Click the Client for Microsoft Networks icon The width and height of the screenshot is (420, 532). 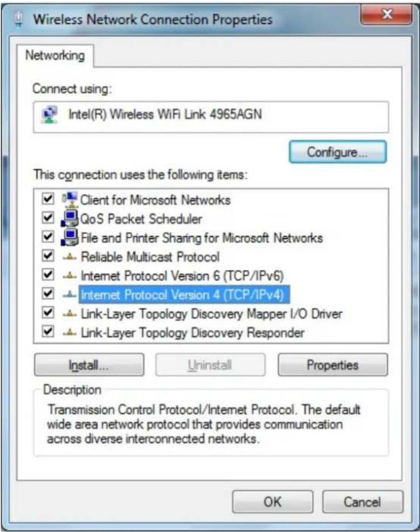coord(70,200)
